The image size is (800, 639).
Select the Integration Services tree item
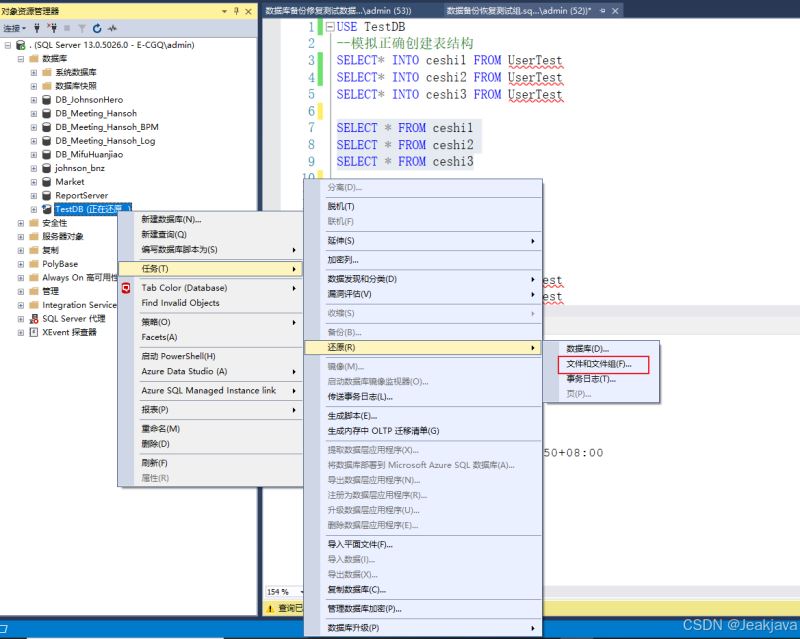pos(79,305)
